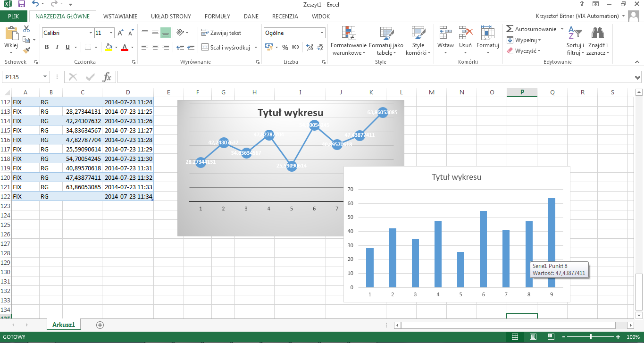The width and height of the screenshot is (644, 343).
Task: Open the font size 11 dropdown
Action: click(111, 33)
